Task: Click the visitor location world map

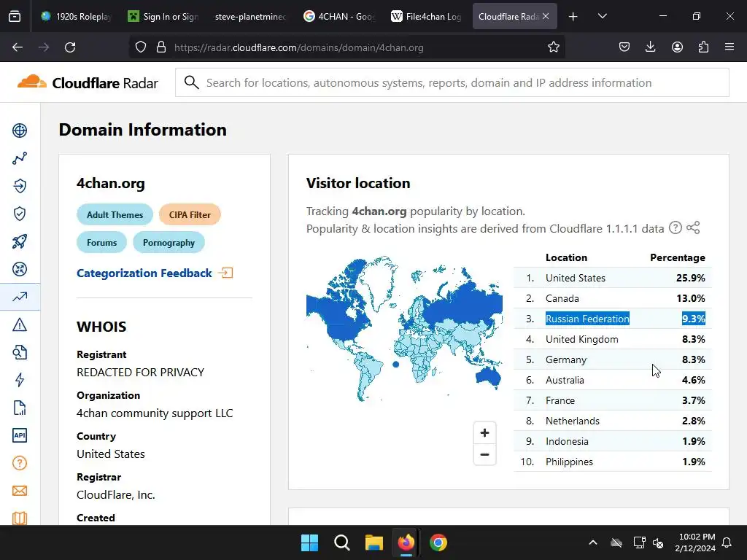Action: pyautogui.click(x=404, y=329)
